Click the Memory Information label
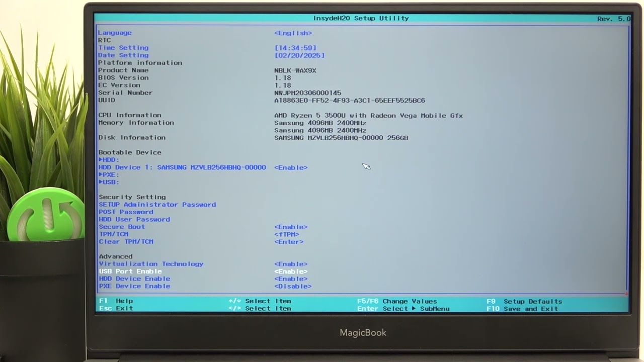 pos(136,123)
